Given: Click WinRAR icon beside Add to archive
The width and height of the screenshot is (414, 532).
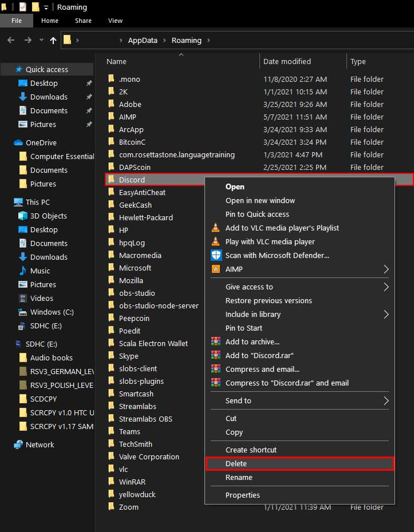Looking at the screenshot, I should (216, 342).
